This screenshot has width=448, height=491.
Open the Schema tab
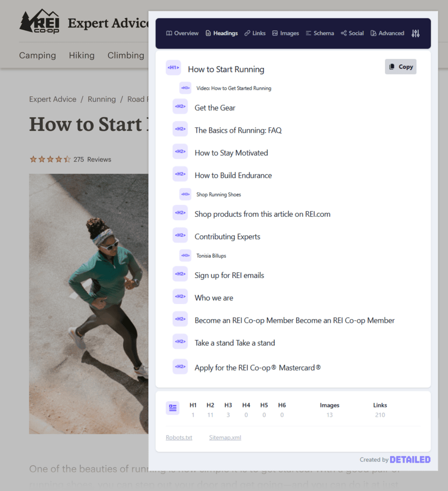click(320, 33)
